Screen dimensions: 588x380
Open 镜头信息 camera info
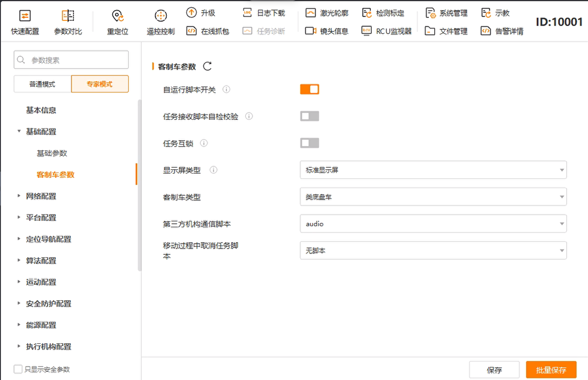pyautogui.click(x=327, y=31)
